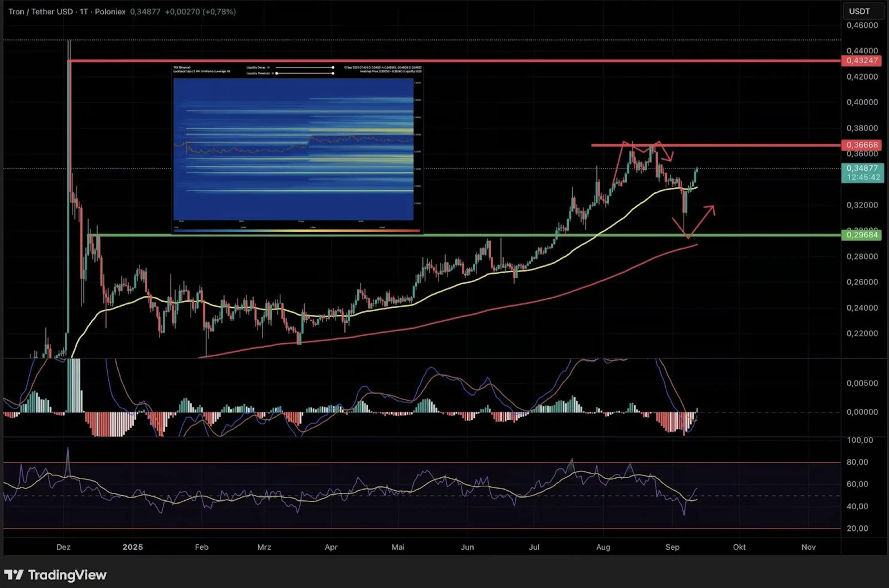Click the red 0,36668 resistance price label
This screenshot has height=588, width=889.
(862, 145)
